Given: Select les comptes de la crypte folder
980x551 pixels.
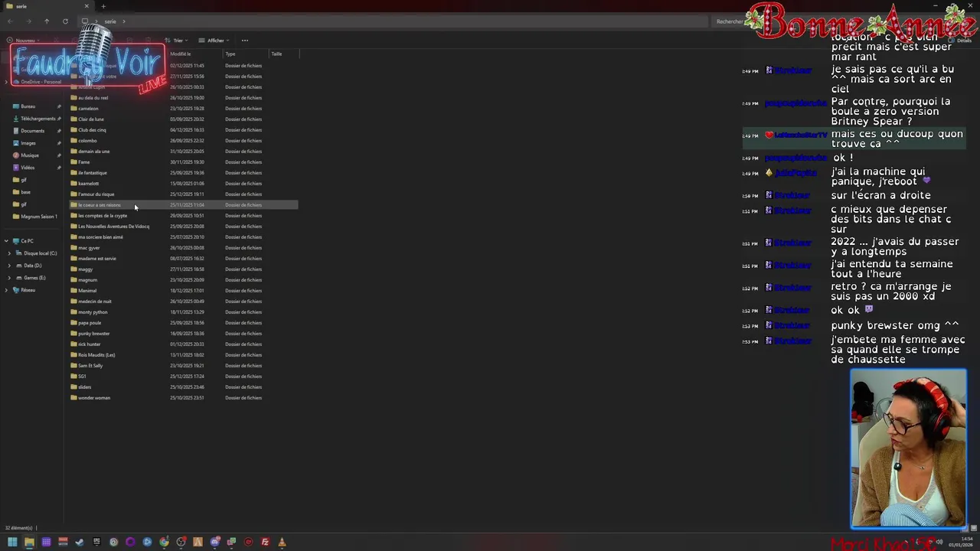Looking at the screenshot, I should click(x=103, y=216).
